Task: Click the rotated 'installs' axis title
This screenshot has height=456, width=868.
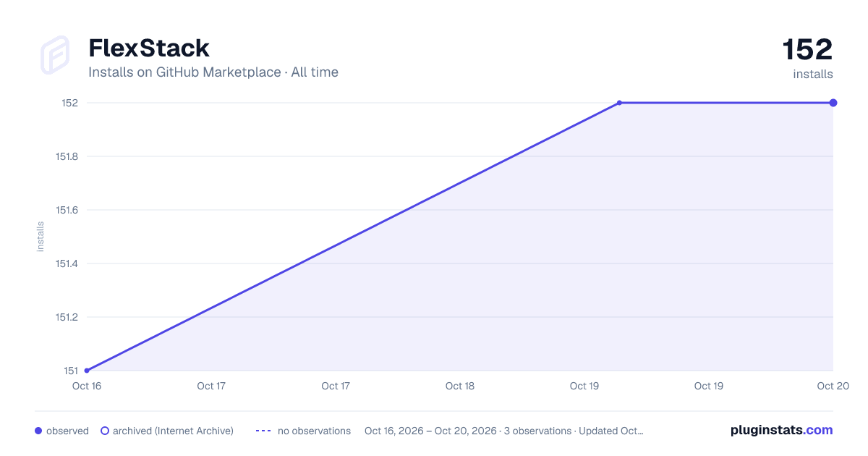Action: tap(41, 237)
